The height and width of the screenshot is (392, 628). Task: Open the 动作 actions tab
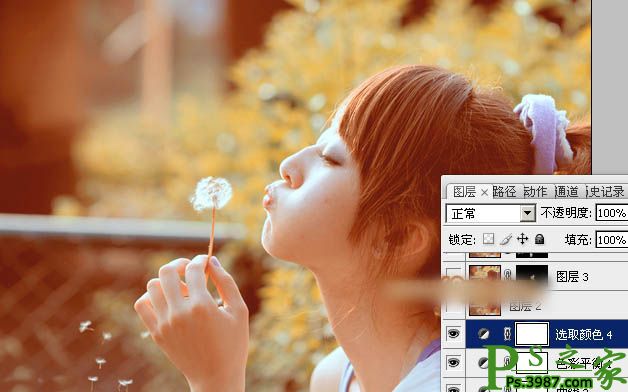pyautogui.click(x=535, y=192)
